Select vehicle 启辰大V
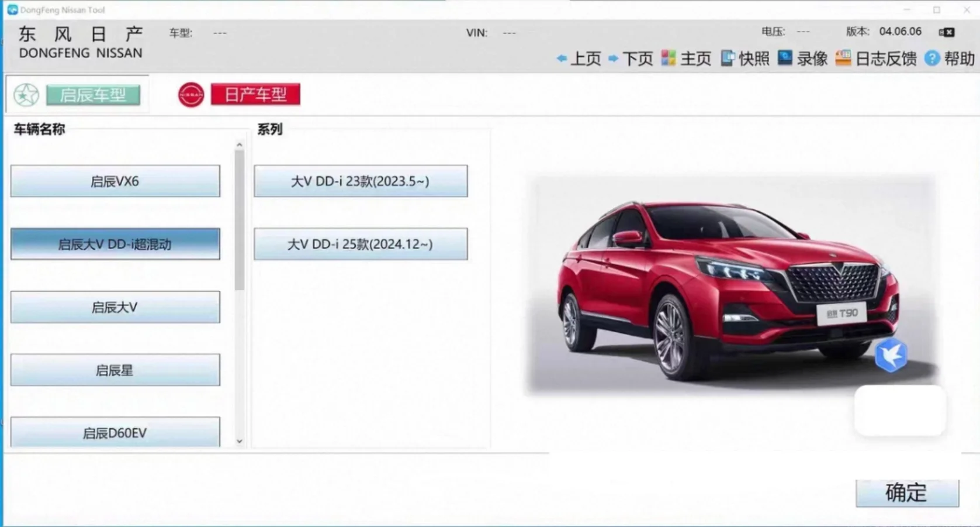This screenshot has height=527, width=980. 115,307
